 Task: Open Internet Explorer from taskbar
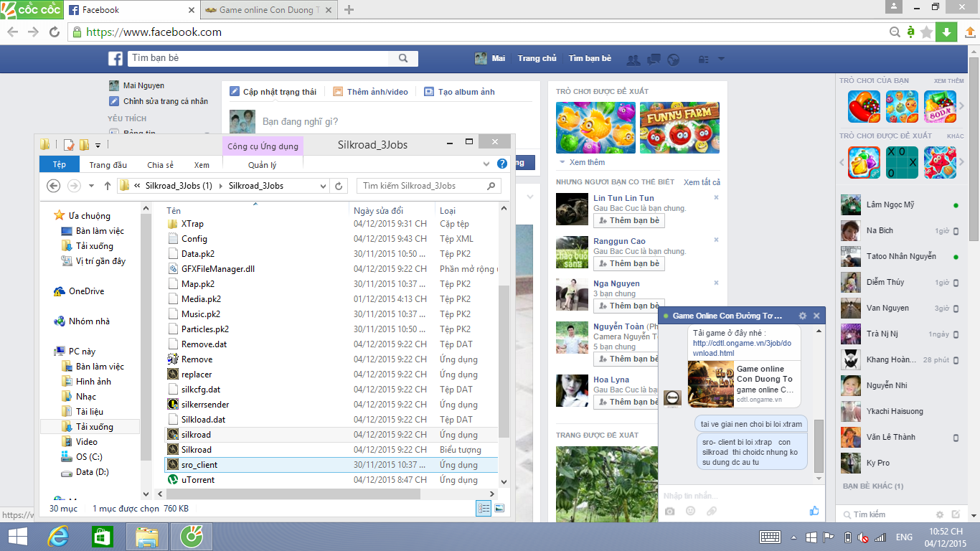coord(58,536)
